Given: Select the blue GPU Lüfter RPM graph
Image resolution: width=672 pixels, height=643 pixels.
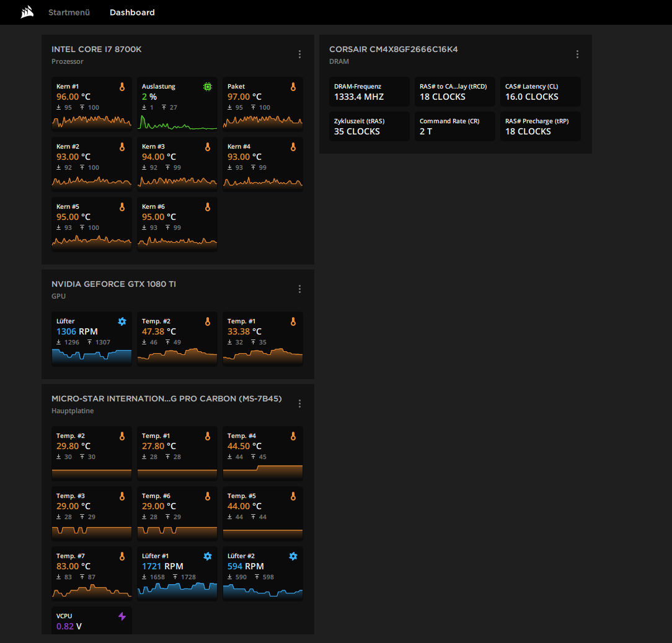Looking at the screenshot, I should [92, 356].
